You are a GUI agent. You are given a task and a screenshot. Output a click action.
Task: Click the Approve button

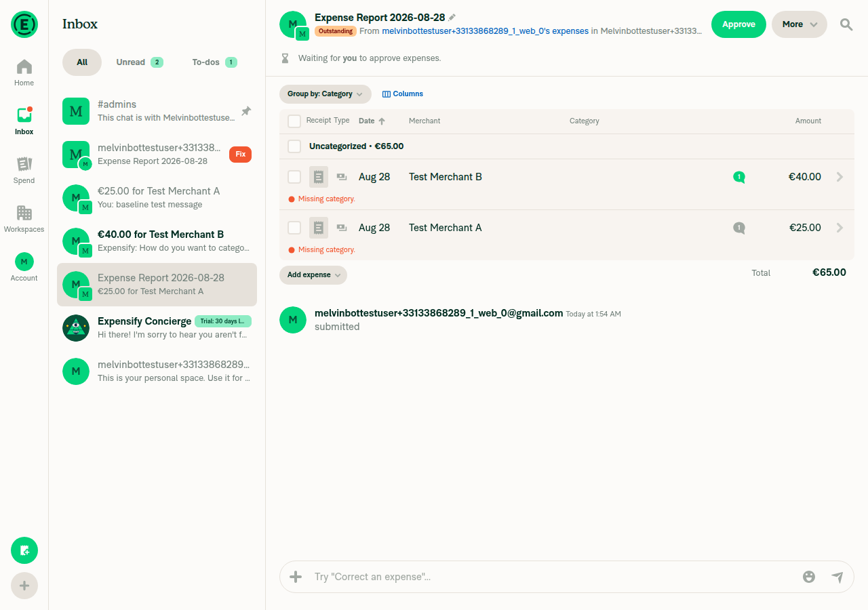point(738,24)
